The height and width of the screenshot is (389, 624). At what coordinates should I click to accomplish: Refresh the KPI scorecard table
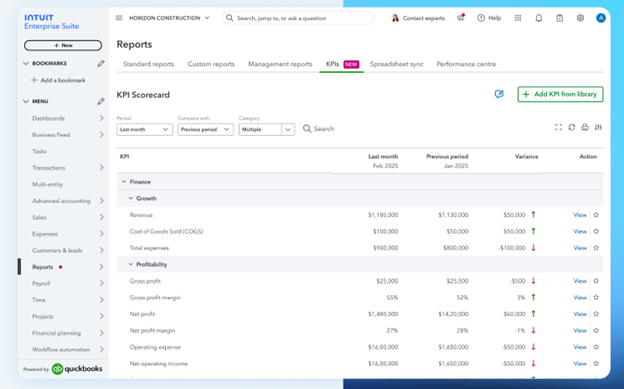(x=571, y=127)
